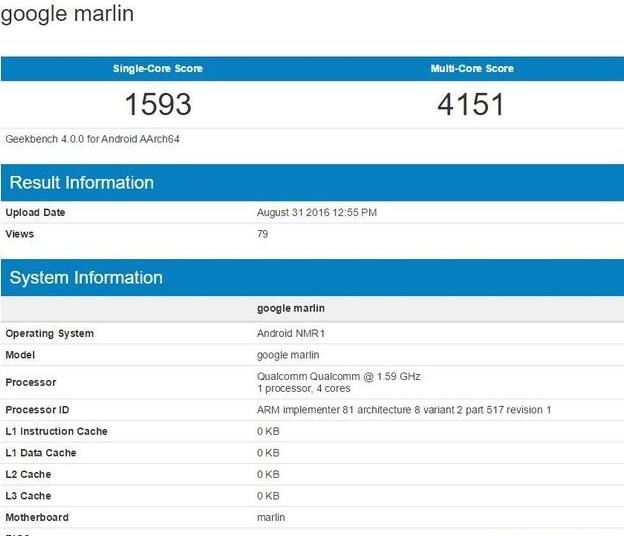This screenshot has width=624, height=536.
Task: Select the L3 Cache 0 KB value
Action: 268,496
